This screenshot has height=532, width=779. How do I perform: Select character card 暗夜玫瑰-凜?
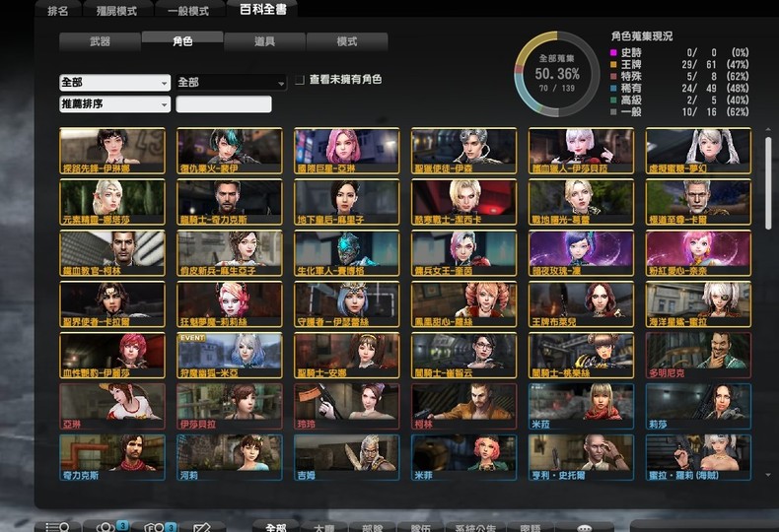pos(581,253)
